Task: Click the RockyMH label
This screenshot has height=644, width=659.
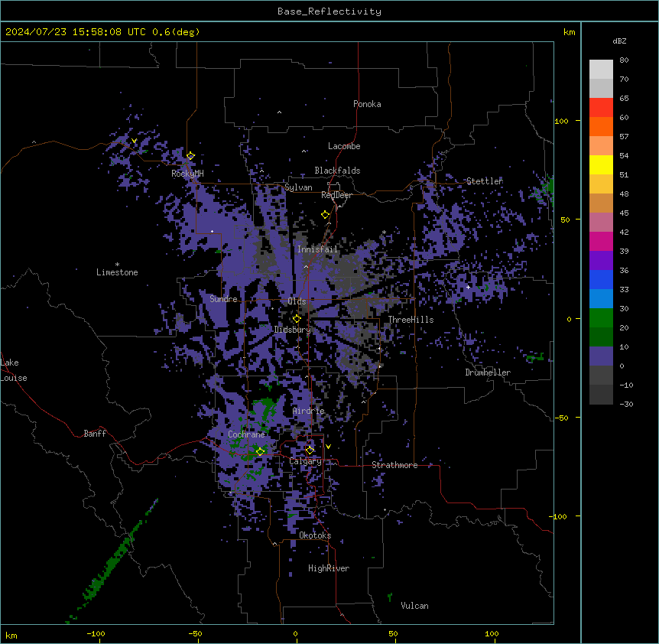Action: coord(187,174)
